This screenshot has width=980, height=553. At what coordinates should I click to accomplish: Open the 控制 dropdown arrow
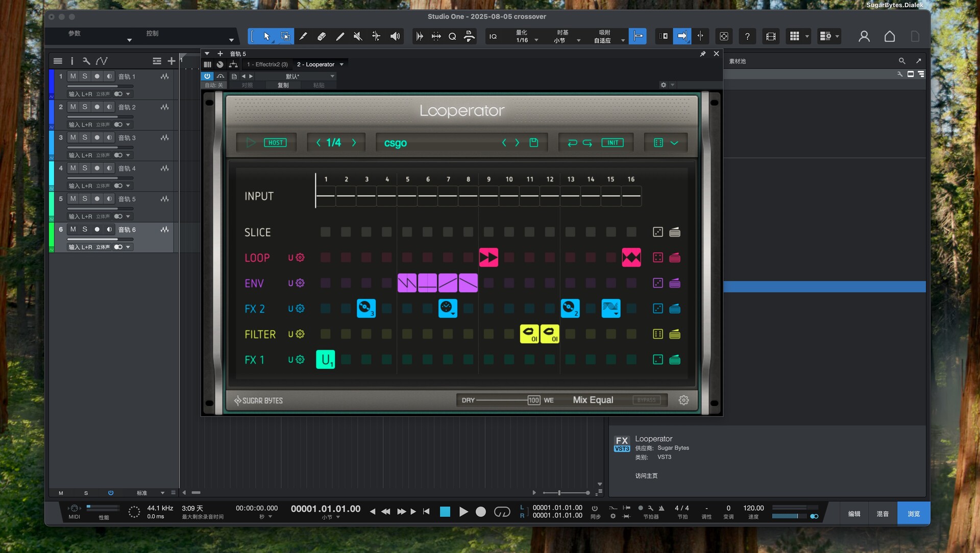click(x=231, y=40)
